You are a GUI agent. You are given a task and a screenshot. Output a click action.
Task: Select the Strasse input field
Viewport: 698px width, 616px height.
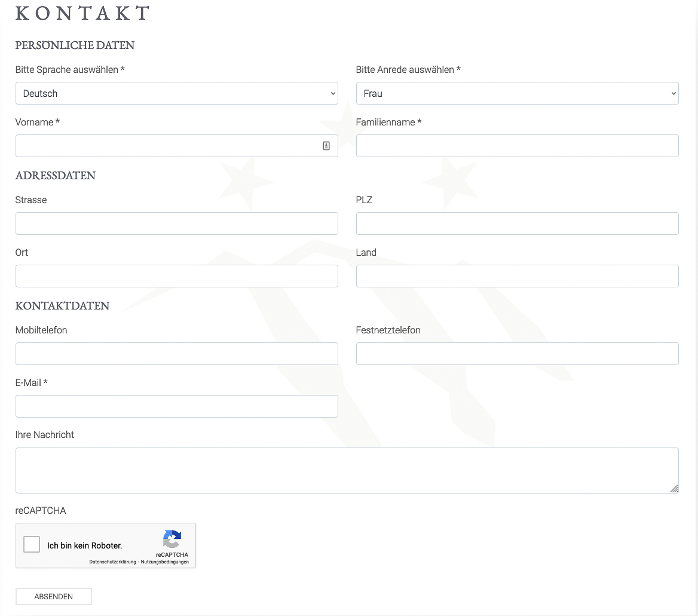pos(176,223)
